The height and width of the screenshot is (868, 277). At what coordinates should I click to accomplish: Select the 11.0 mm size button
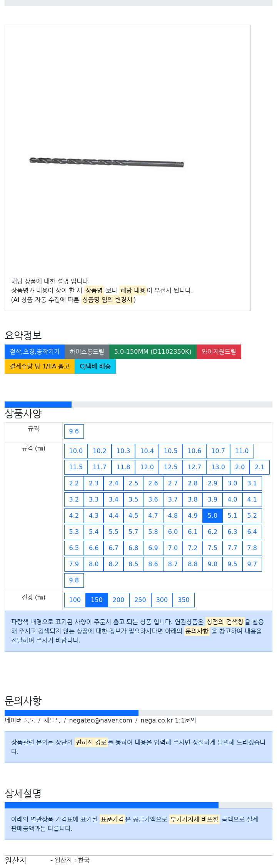(242, 451)
